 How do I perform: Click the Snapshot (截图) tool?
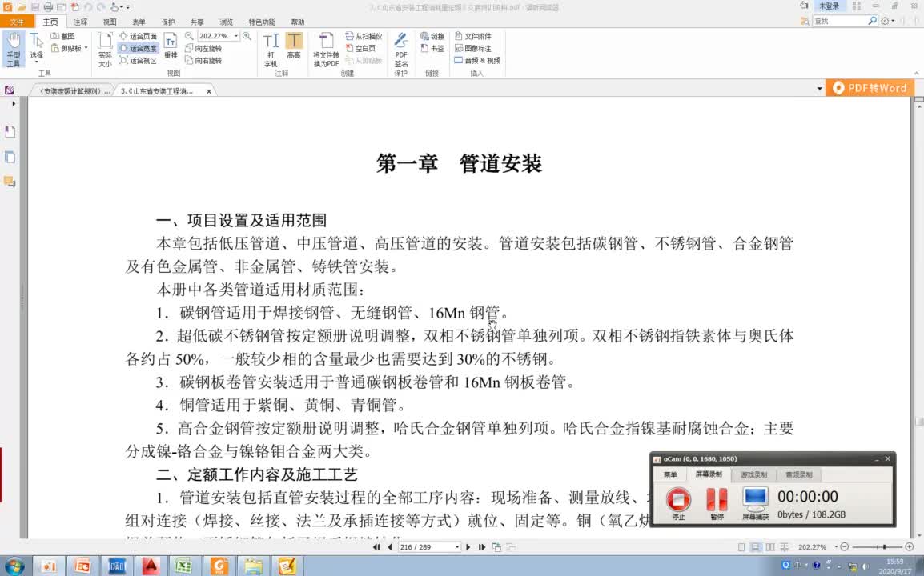63,36
